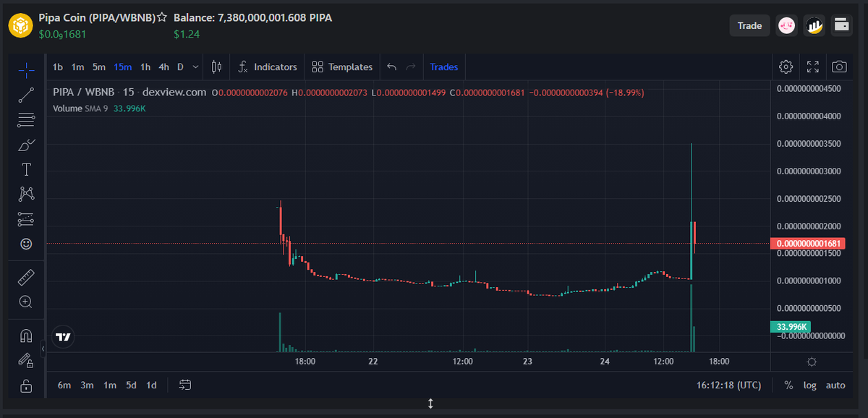Select the crosshair cursor tool
Screen dimensions: 868x418
(26, 70)
